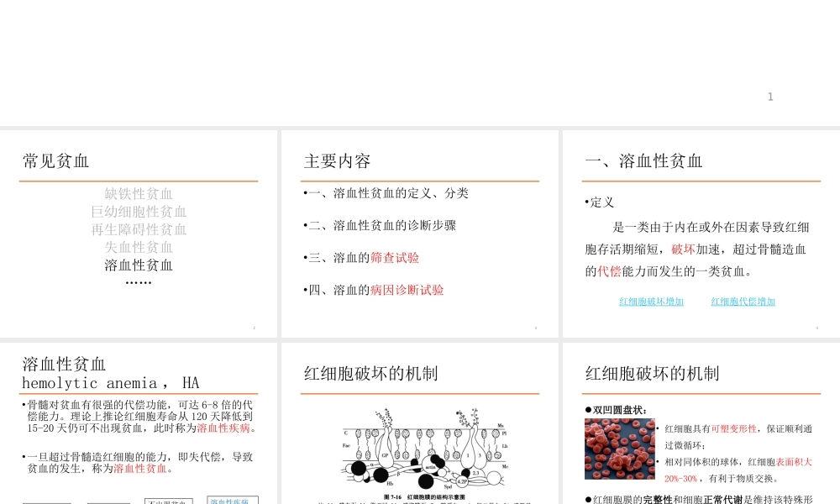Click the page number 1 label
The height and width of the screenshot is (504, 840).
click(770, 97)
